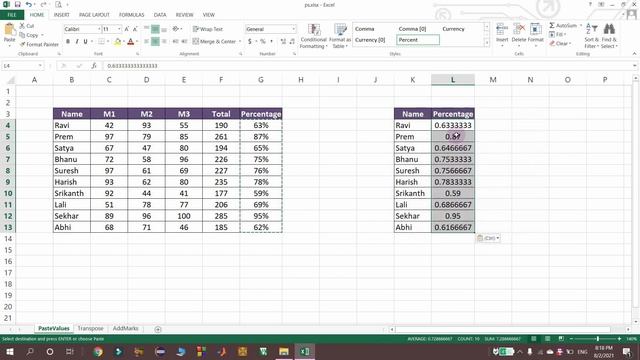The width and height of the screenshot is (640, 360).
Task: Expand the cell styles gallery More arrow
Action: (x=486, y=42)
